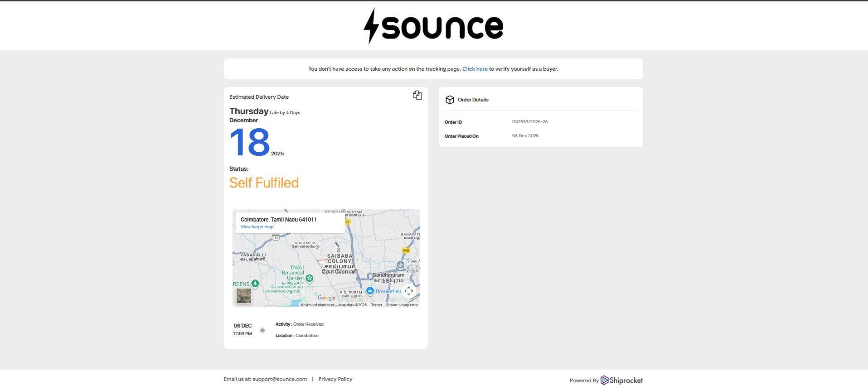
Task: Click the green tree park marker
Action: [255, 284]
